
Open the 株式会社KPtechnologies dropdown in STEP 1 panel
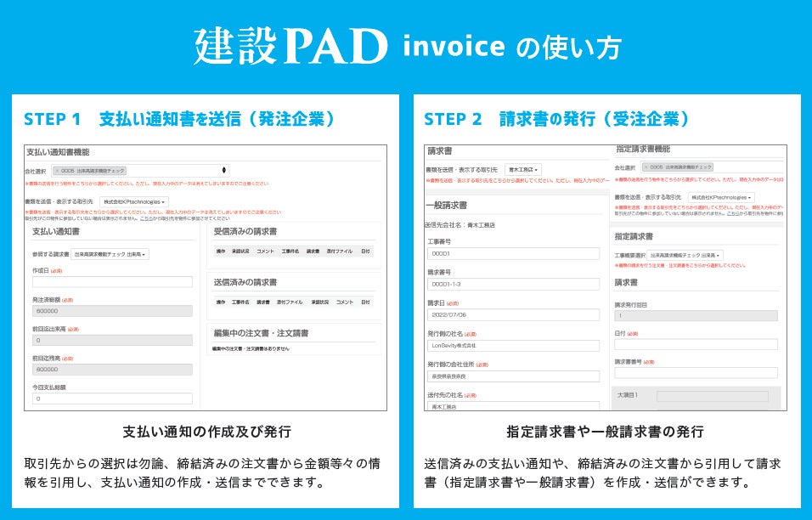point(134,202)
